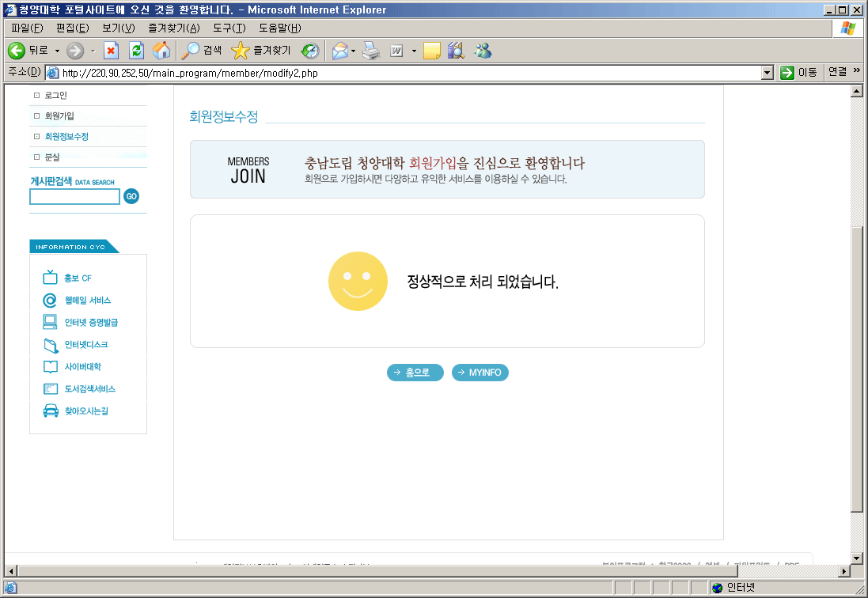Click the 회원정보수정 sidebar link
868x598 pixels.
tap(66, 137)
